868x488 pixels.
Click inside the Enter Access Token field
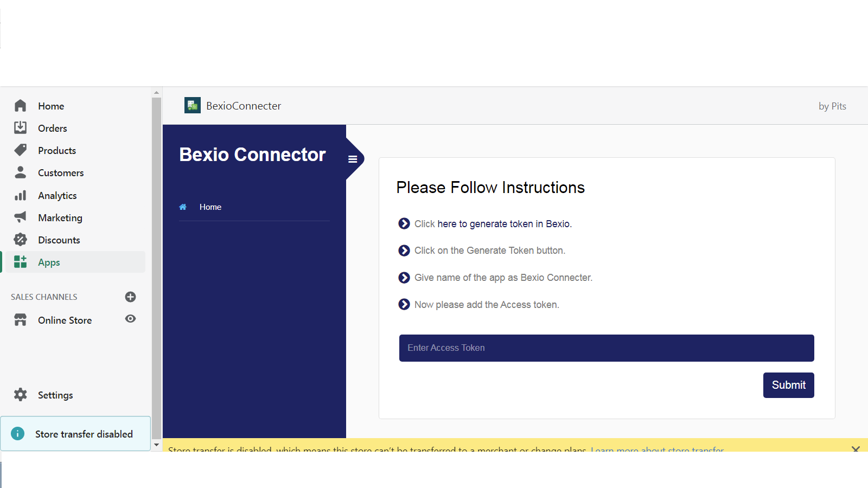click(606, 348)
